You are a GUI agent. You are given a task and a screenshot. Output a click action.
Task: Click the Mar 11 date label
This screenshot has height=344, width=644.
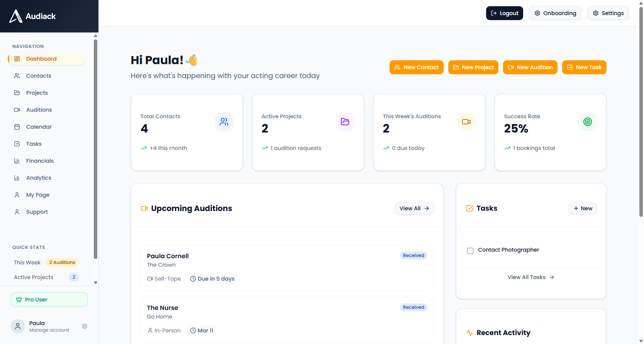point(202,330)
